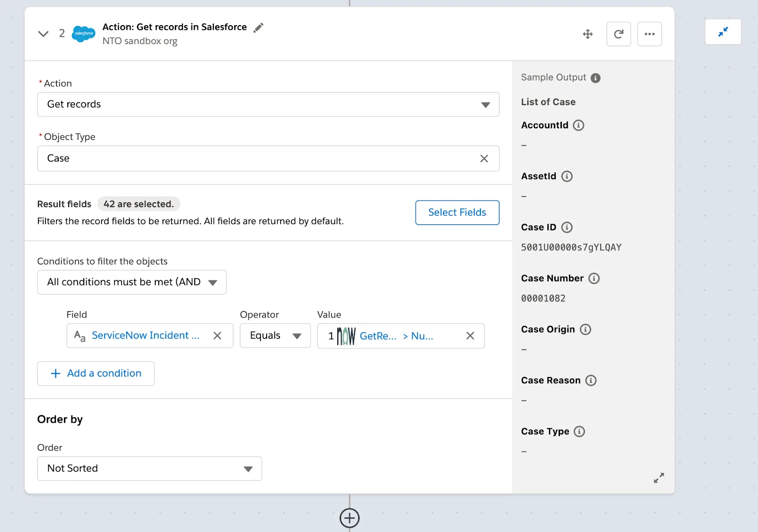Screen dimensions: 758x532
Task: Click Add a condition button
Action: click(x=96, y=373)
